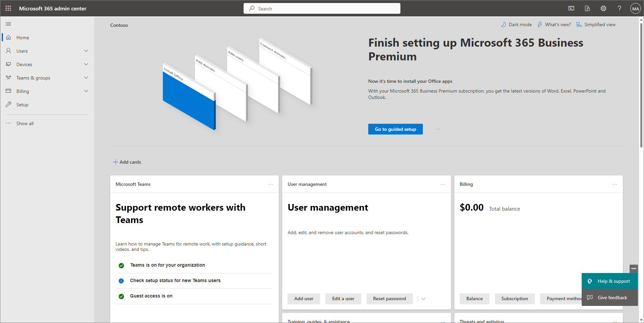Screen dimensions: 644x323
Task: Click the Subscription button
Action: point(515,299)
